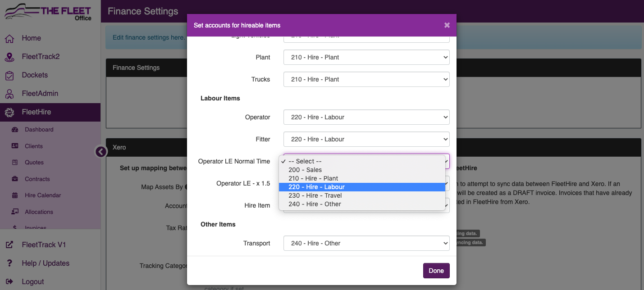Image resolution: width=644 pixels, height=290 pixels.
Task: Open the Quotes submenu item
Action: (34, 163)
